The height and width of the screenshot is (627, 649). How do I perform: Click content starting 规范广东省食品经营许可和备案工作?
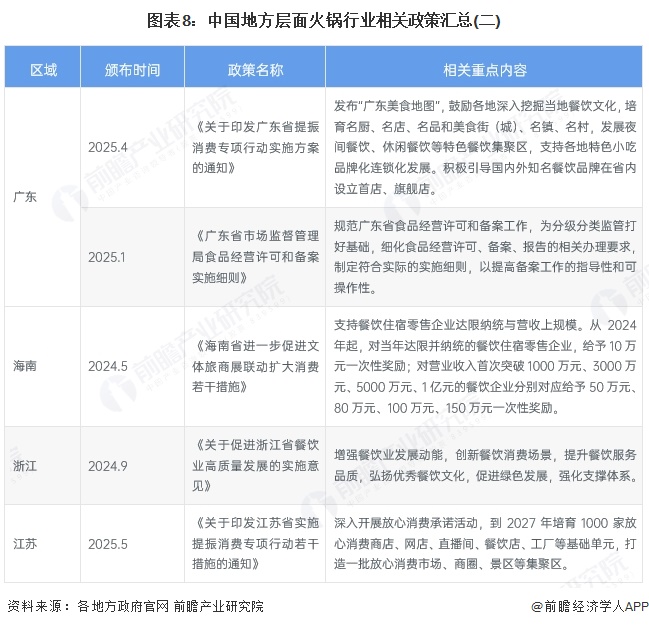485,257
